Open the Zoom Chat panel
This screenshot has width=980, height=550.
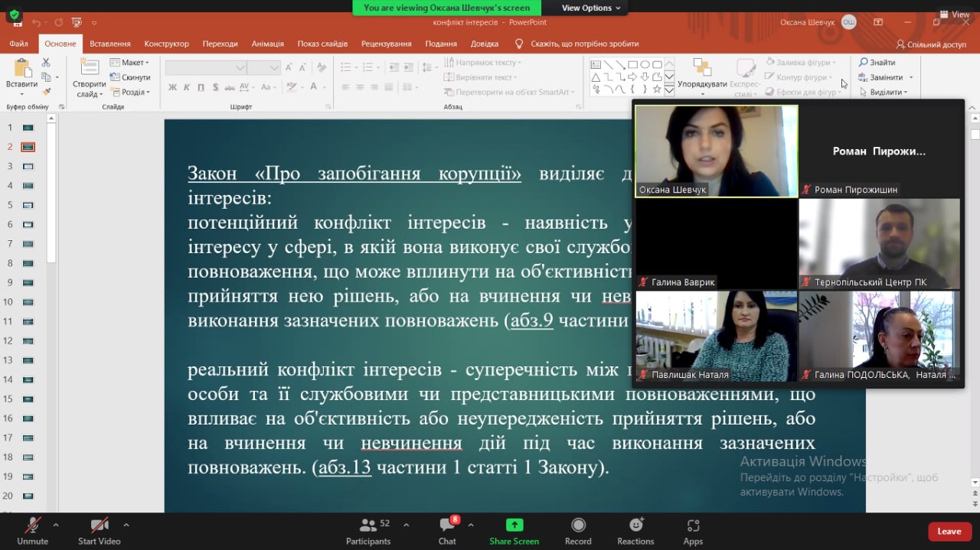pyautogui.click(x=447, y=531)
